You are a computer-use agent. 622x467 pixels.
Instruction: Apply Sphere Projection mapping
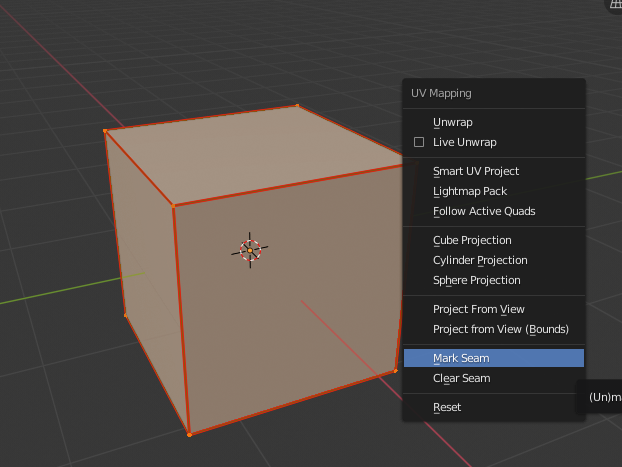pos(493,280)
